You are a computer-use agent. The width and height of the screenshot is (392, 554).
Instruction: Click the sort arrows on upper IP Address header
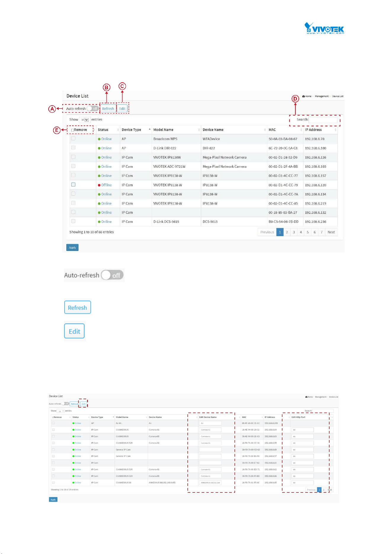[x=335, y=130]
